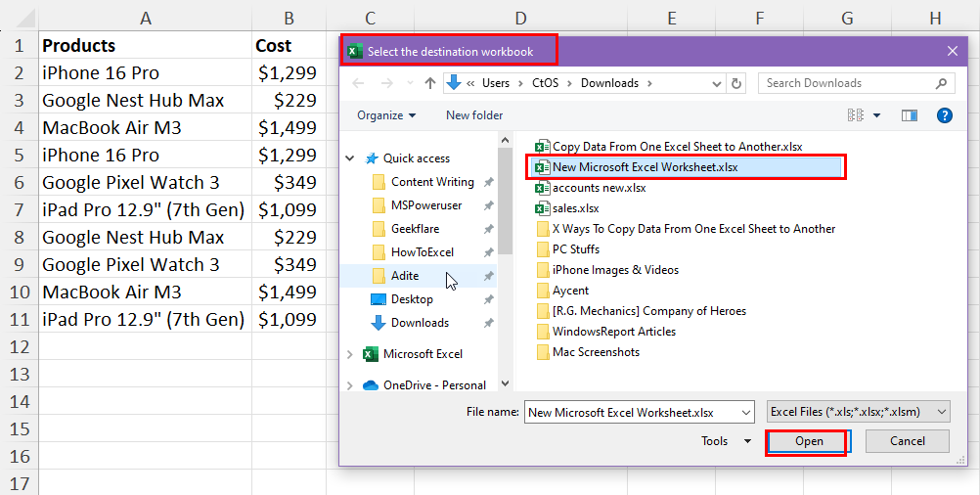The width and height of the screenshot is (980, 495).
Task: Open the Tools dropdown
Action: pyautogui.click(x=726, y=441)
